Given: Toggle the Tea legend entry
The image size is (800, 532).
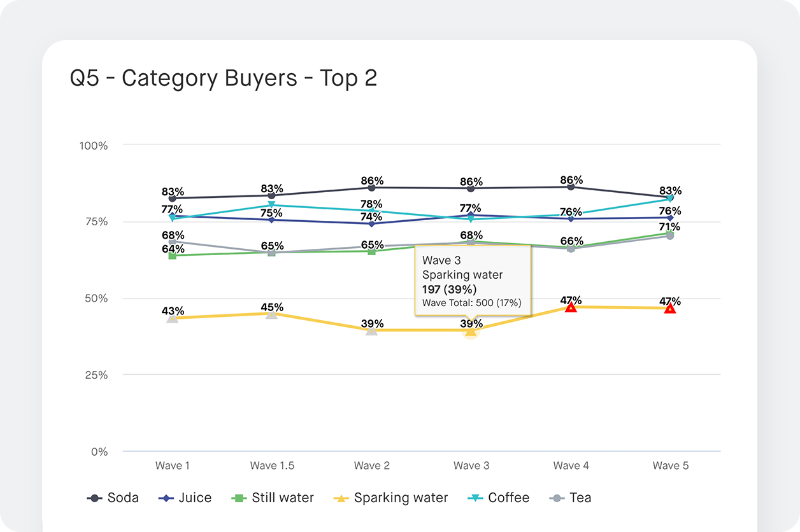Looking at the screenshot, I should pyautogui.click(x=570, y=498).
